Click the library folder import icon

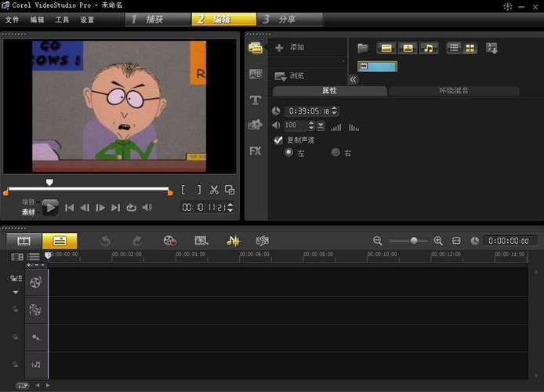[x=363, y=49]
